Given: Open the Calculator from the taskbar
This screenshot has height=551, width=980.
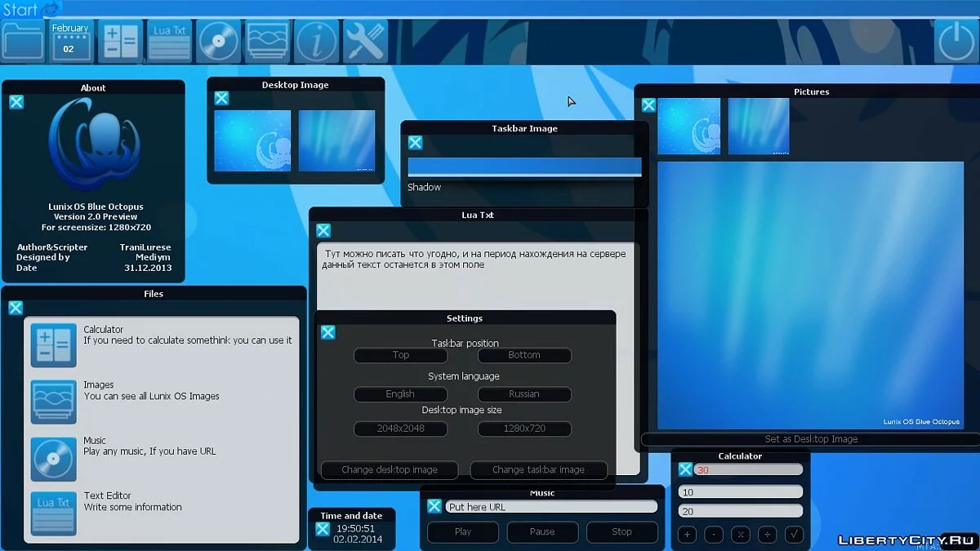Looking at the screenshot, I should [x=120, y=39].
